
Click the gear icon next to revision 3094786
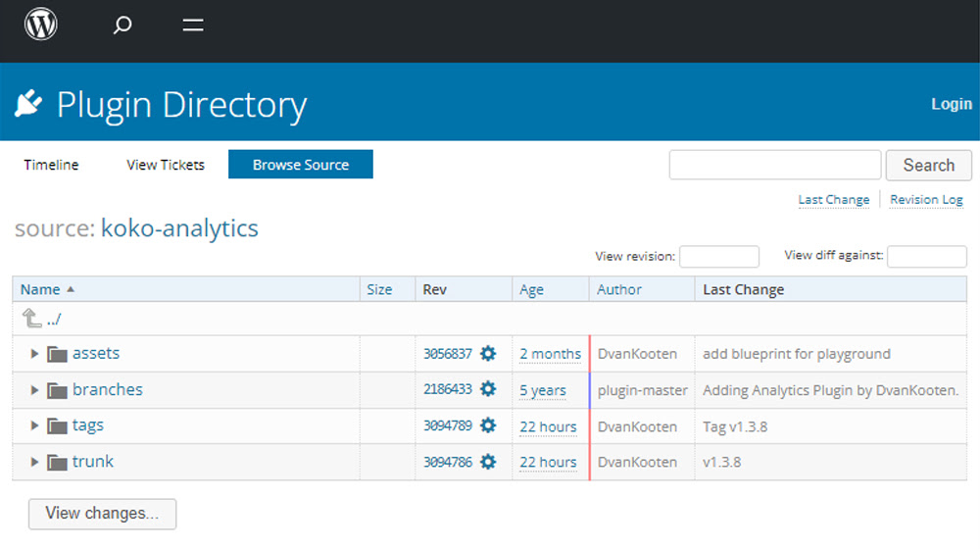tap(488, 462)
